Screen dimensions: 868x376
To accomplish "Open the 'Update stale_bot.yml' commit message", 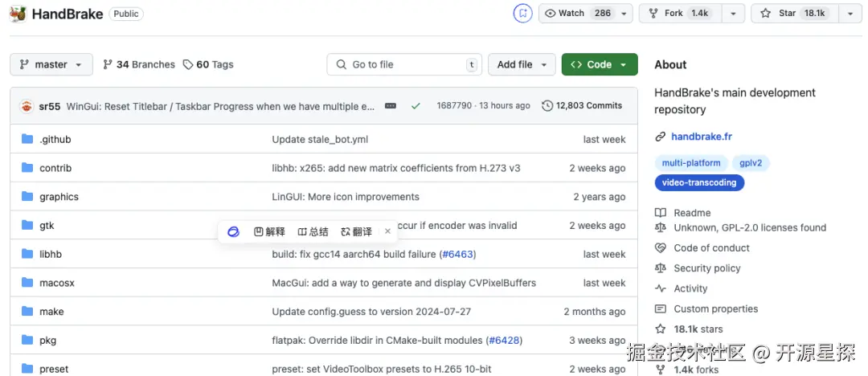I will pyautogui.click(x=320, y=140).
